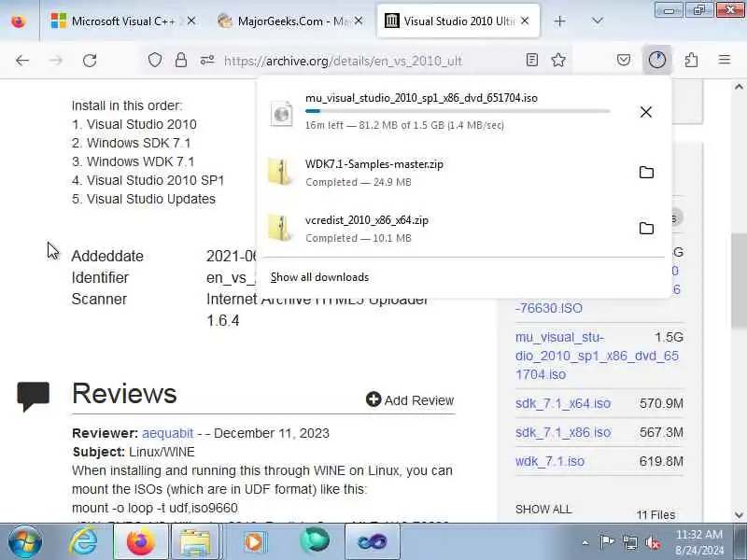747x560 pixels.
Task: Switch to Microsoft Visual C++ tab
Action: [121, 21]
